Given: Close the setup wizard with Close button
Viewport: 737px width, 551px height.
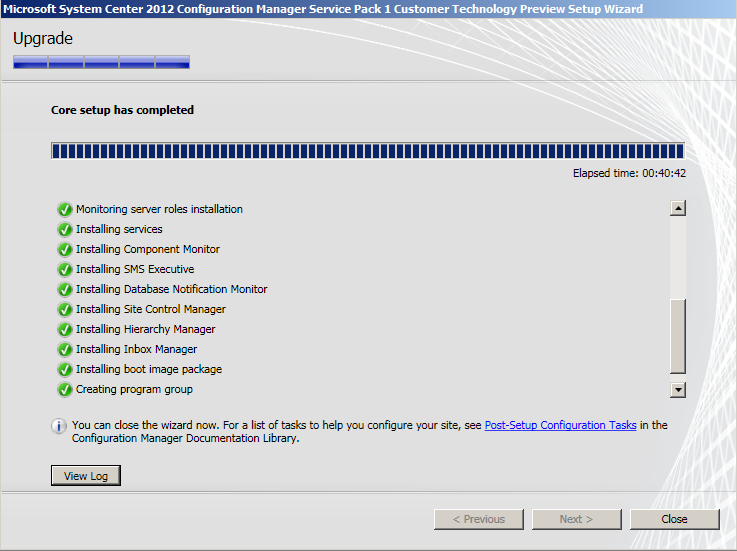Looking at the screenshot, I should [x=674, y=519].
